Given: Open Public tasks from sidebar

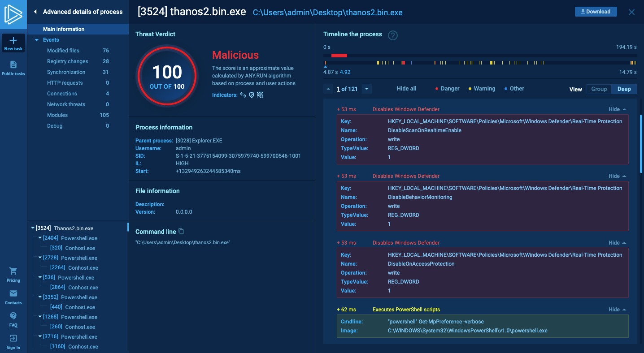Looking at the screenshot, I should click(x=13, y=68).
